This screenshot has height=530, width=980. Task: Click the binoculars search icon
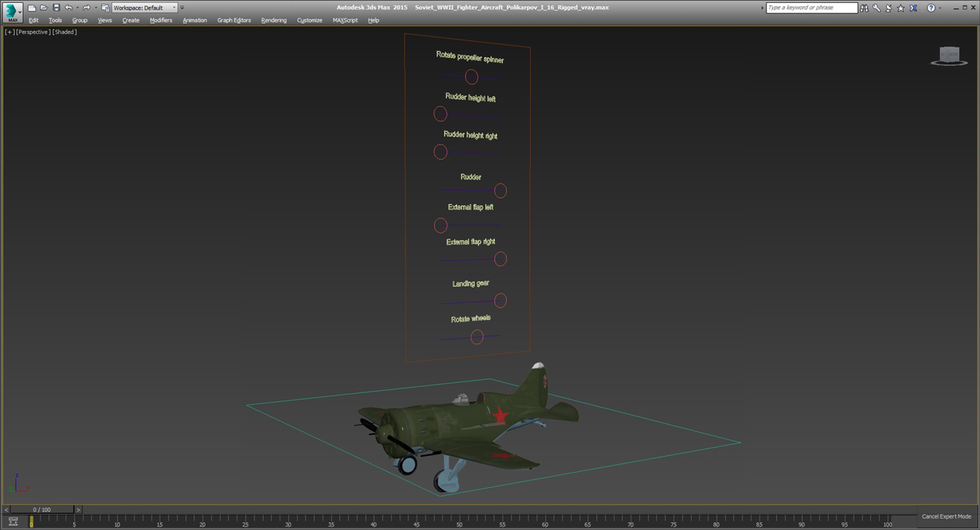coord(864,8)
